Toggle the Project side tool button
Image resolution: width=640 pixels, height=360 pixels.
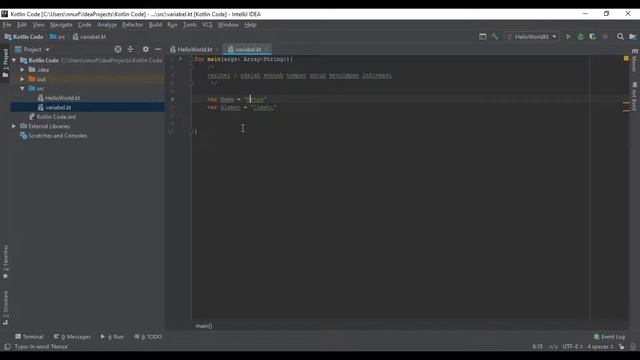click(x=5, y=63)
